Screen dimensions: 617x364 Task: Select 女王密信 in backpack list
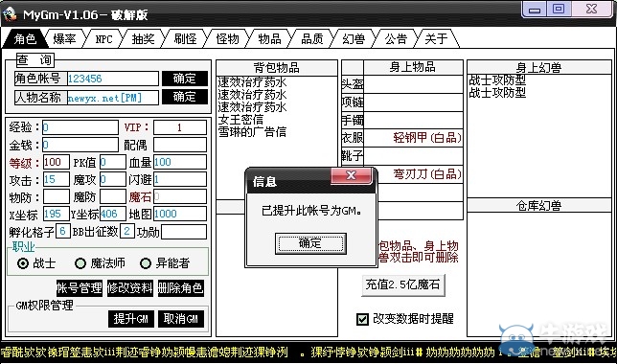[240, 119]
